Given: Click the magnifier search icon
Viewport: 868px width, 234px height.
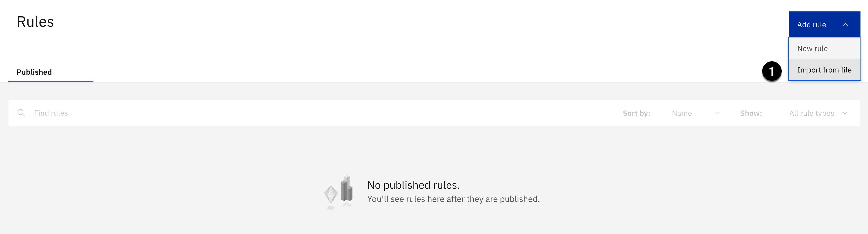Looking at the screenshot, I should (x=21, y=113).
